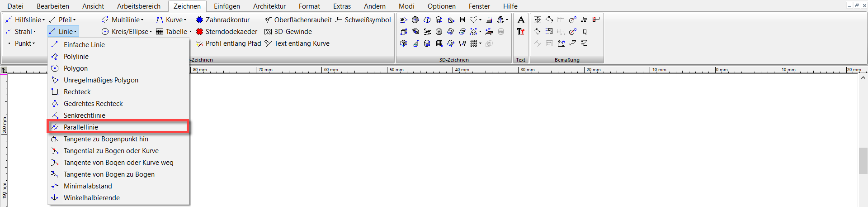The width and height of the screenshot is (868, 207).
Task: Click the Oberflächenrauheit symbol icon
Action: coord(268,19)
